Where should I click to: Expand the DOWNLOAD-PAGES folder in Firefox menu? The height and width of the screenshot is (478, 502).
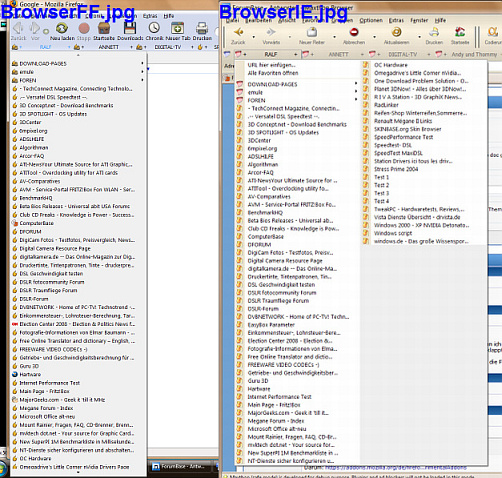pos(78,63)
